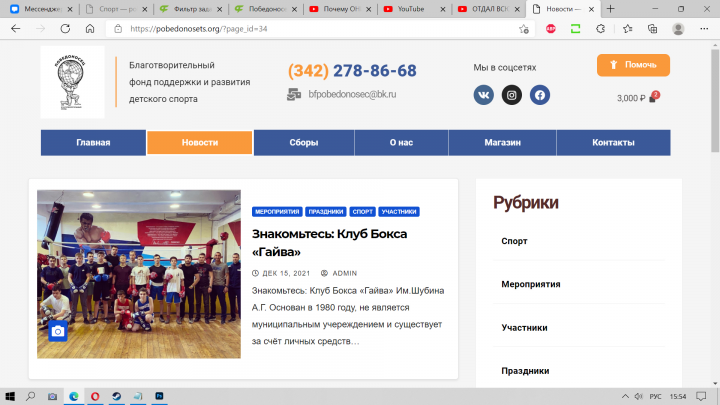Open the browser profile avatar
720x405 pixels.
click(x=678, y=28)
